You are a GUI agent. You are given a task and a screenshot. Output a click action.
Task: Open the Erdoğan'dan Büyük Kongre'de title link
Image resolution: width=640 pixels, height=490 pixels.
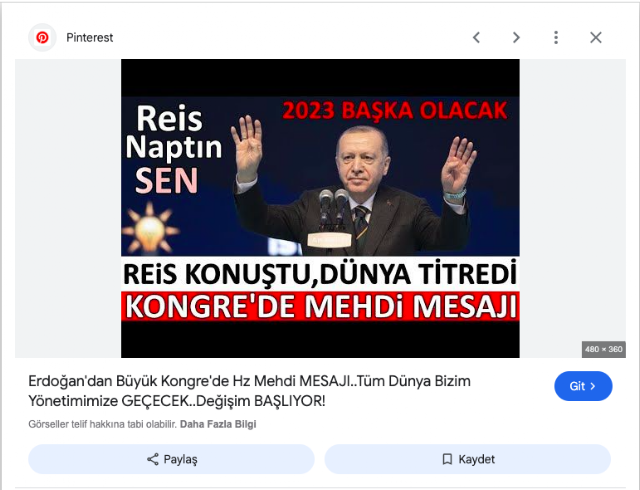tap(249, 391)
